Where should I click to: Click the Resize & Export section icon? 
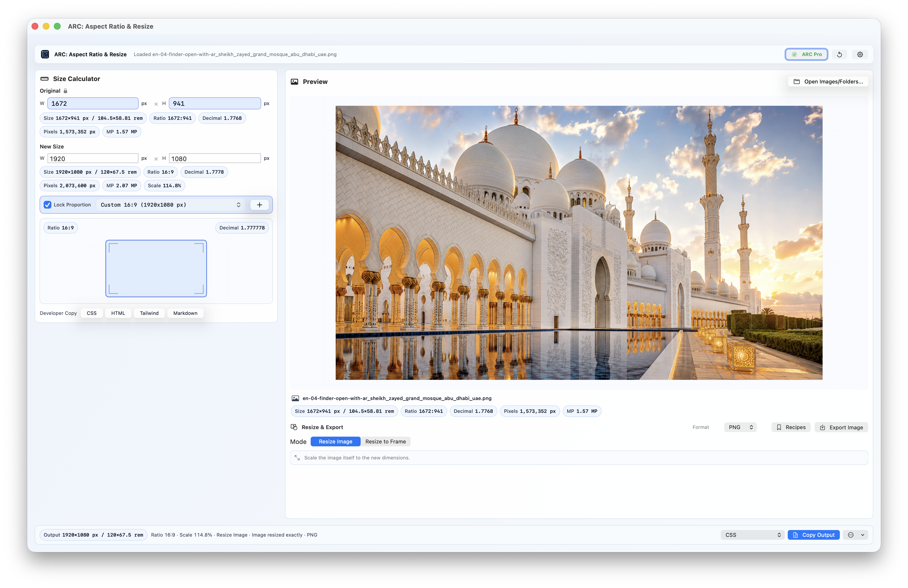[x=294, y=427]
